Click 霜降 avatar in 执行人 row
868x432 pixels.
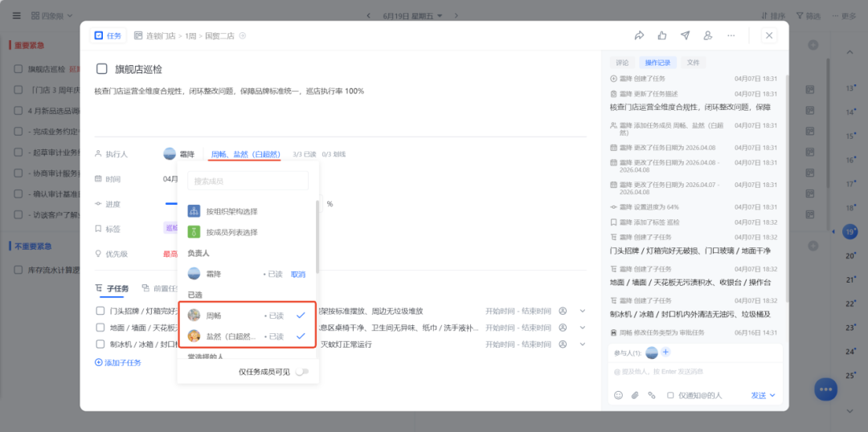(x=170, y=154)
